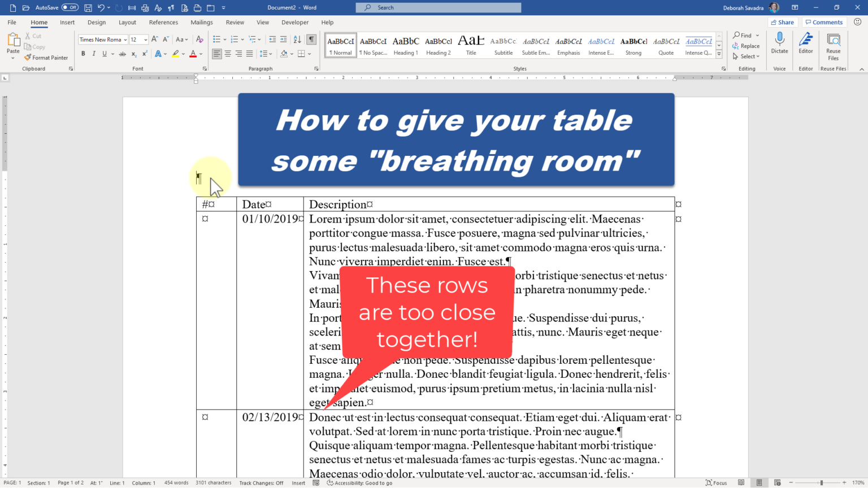Toggle bold formatting
868x488 pixels.
coord(83,53)
